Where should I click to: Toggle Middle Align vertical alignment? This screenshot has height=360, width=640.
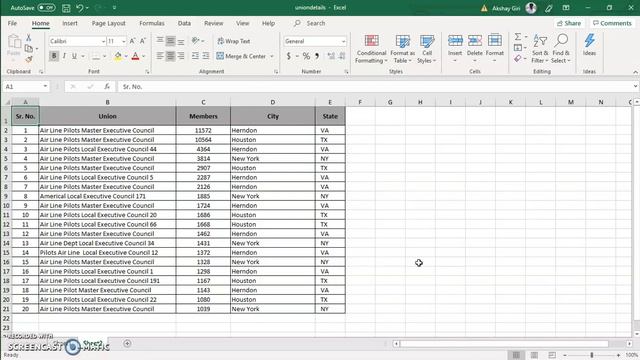pos(170,41)
